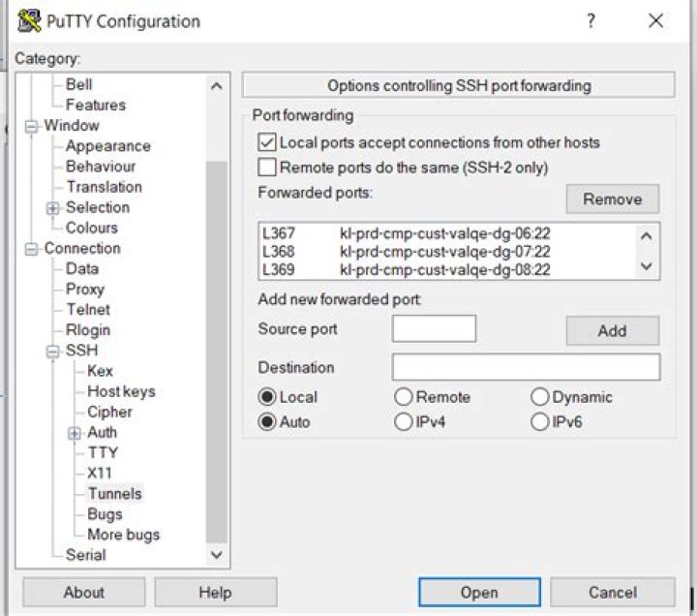
Task: Enable Remote ports do the same checkbox
Action: coord(267,168)
